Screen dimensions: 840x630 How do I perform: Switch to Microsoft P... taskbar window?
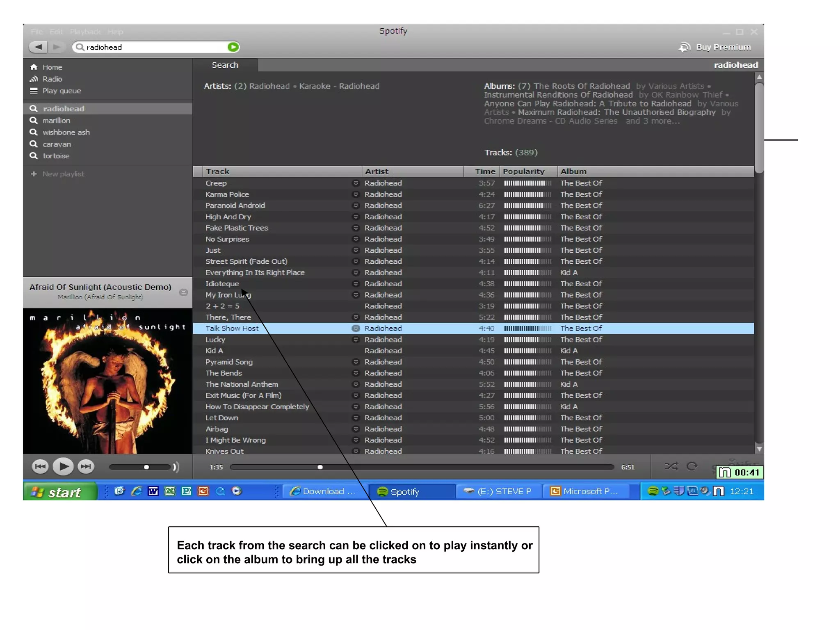586,491
